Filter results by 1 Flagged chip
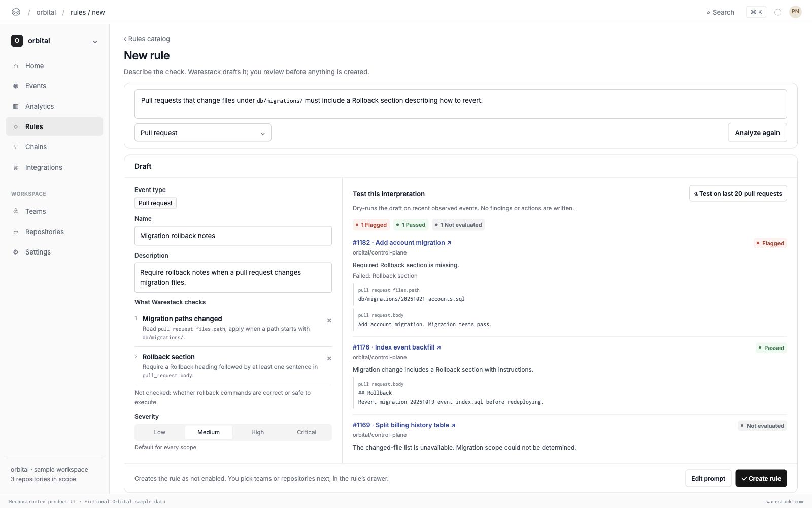Image resolution: width=812 pixels, height=508 pixels. pyautogui.click(x=371, y=225)
